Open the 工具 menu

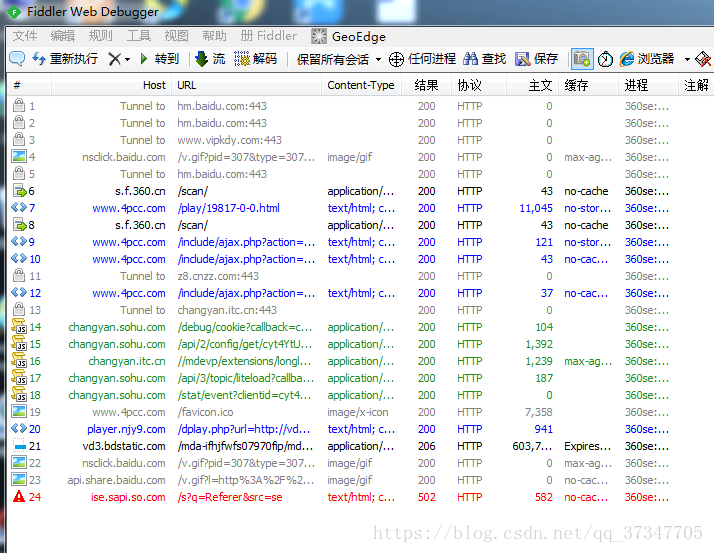tap(138, 36)
